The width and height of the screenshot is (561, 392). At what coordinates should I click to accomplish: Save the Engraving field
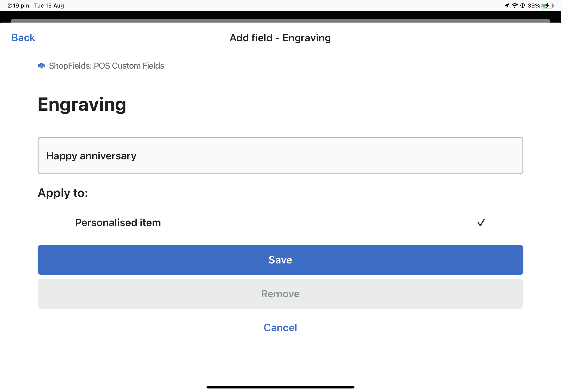[x=280, y=260]
